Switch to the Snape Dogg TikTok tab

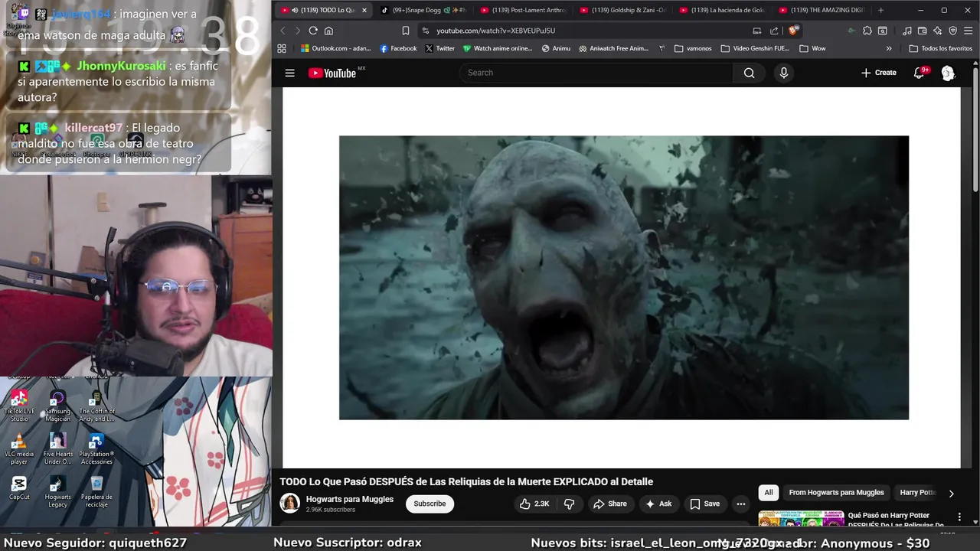point(423,10)
